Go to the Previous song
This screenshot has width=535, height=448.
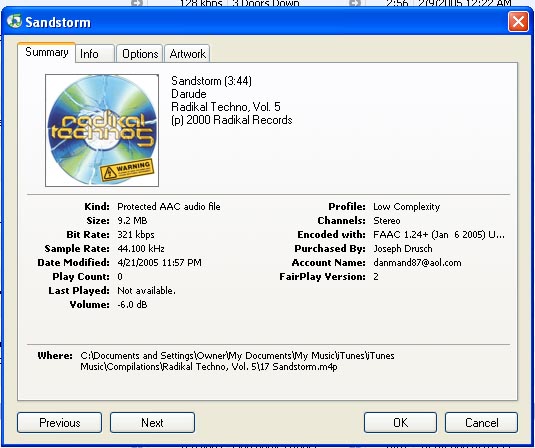coord(59,423)
